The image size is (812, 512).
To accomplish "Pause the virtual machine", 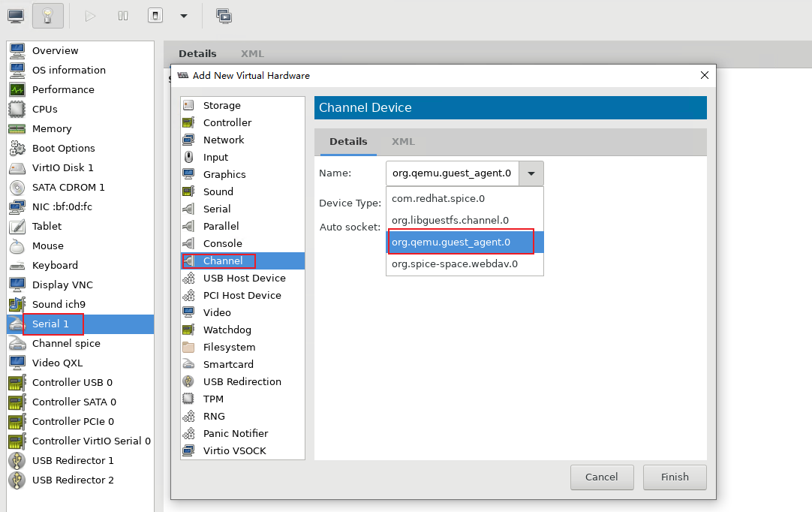I will point(122,15).
